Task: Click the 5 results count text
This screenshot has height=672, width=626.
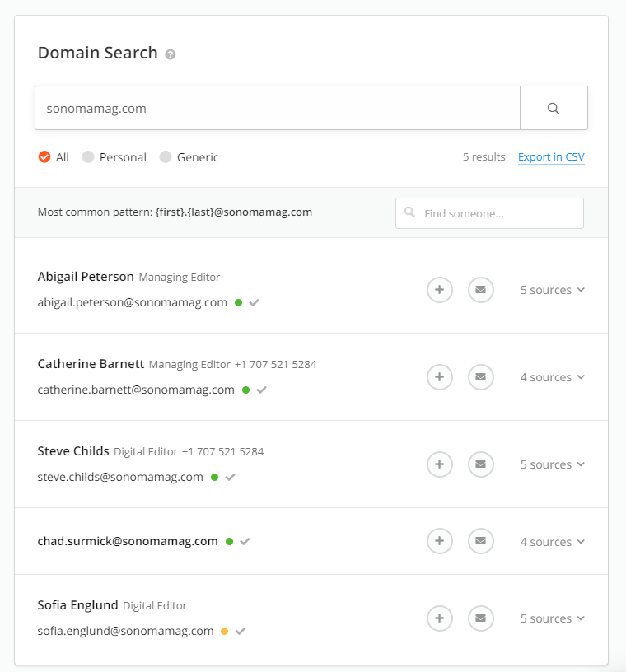Action: pos(484,156)
